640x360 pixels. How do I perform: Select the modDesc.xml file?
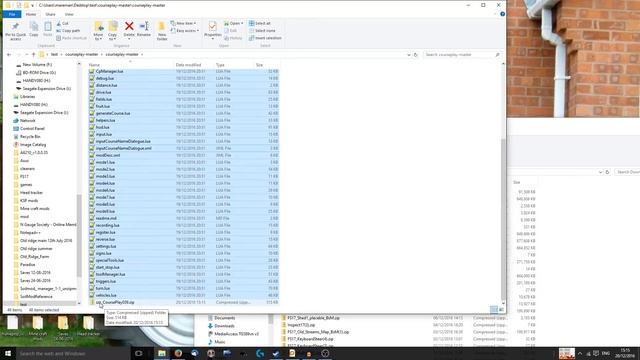(x=108, y=155)
